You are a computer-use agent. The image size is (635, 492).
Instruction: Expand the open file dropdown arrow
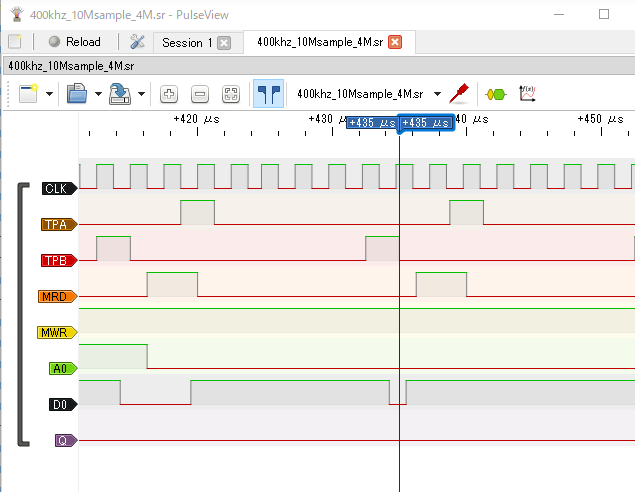pos(98,94)
